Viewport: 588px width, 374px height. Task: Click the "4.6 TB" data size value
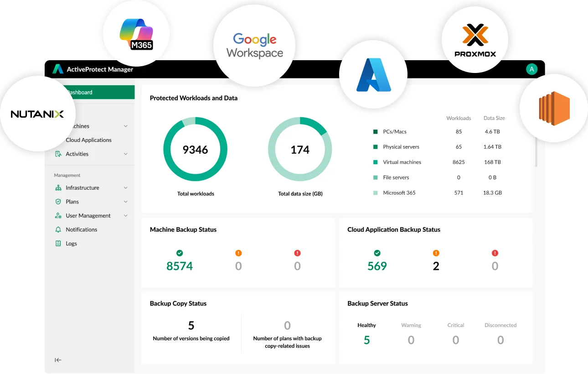coord(492,132)
